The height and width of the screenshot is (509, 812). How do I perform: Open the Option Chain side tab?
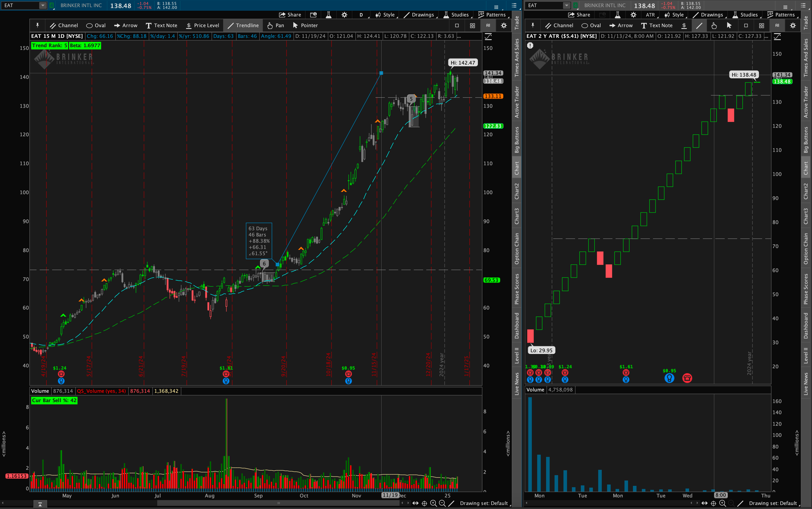pyautogui.click(x=517, y=248)
